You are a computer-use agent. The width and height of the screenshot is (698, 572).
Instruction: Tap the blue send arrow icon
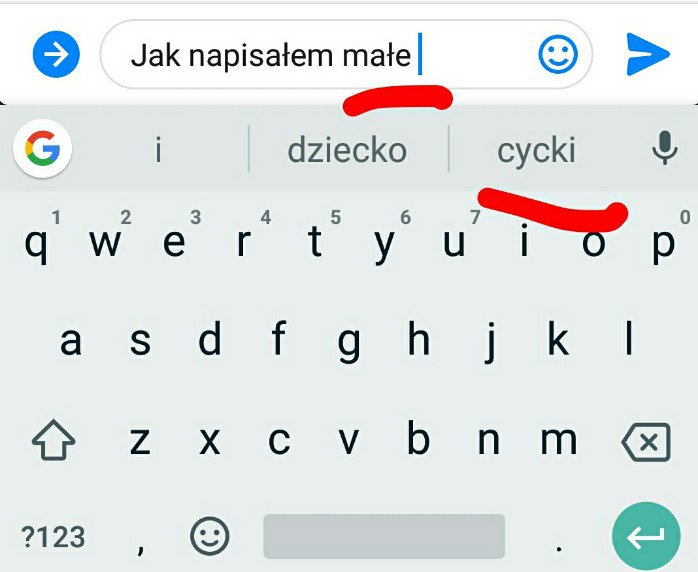(647, 54)
